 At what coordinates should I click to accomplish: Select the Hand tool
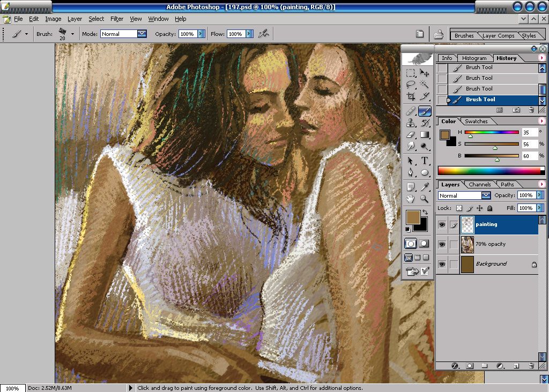[x=411, y=199]
